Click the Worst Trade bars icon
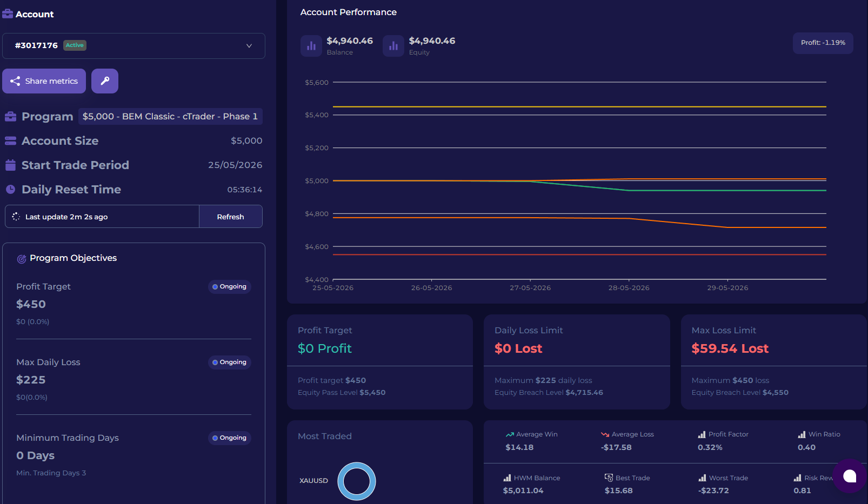This screenshot has width=868, height=504. tap(702, 478)
